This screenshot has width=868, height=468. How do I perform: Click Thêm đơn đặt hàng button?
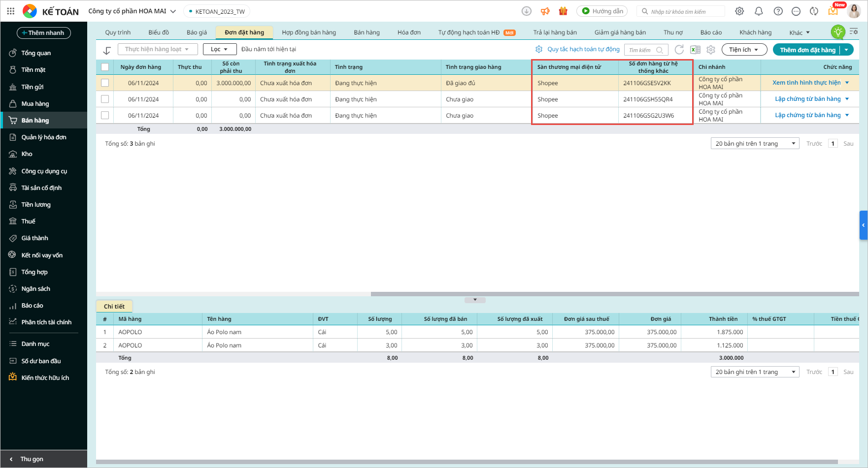(807, 50)
